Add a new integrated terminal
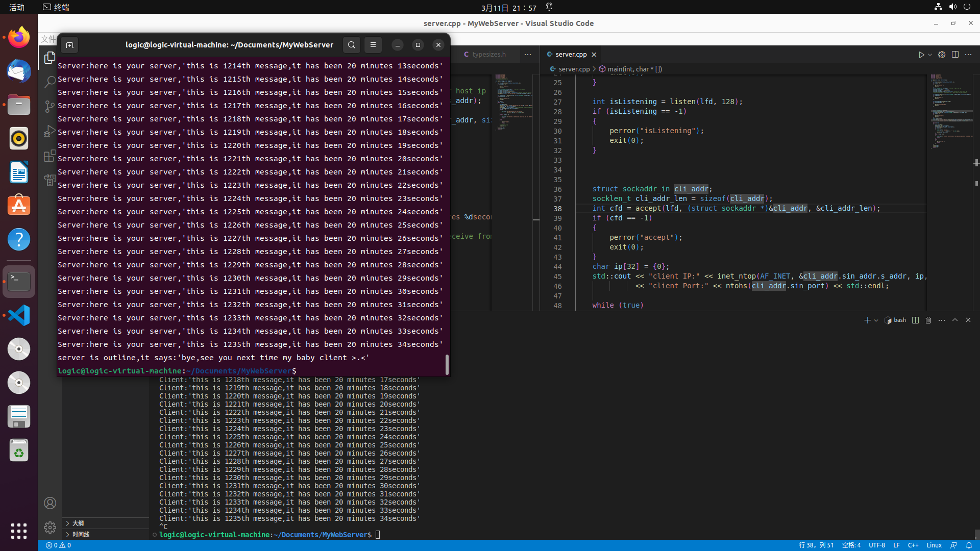 point(867,320)
